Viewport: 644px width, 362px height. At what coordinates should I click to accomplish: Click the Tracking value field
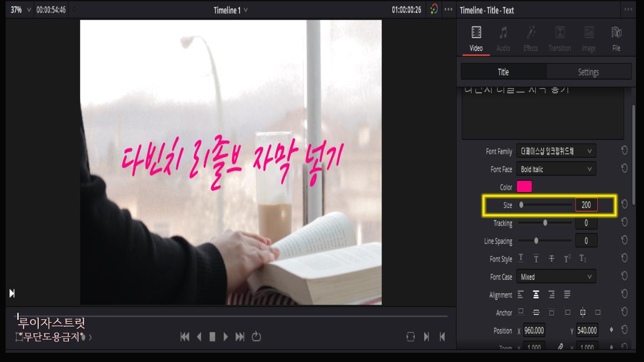click(586, 223)
